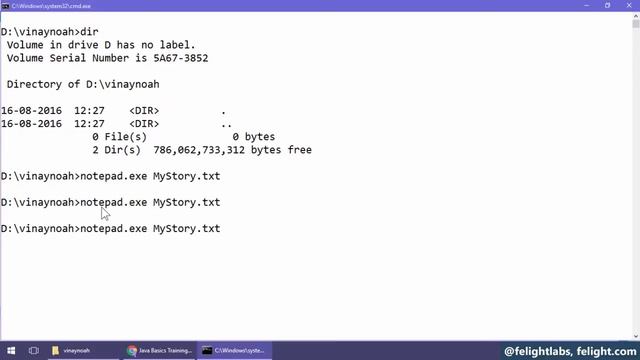This screenshot has width=640, height=360.
Task: Switch to vinaynoah folder taskbar item
Action: (83, 351)
